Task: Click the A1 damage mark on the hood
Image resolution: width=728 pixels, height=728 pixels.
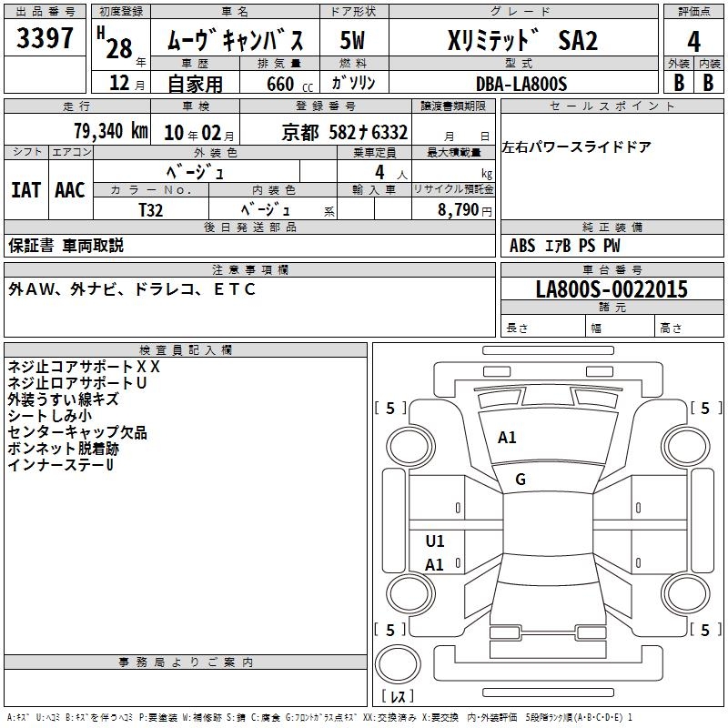Action: 507,438
